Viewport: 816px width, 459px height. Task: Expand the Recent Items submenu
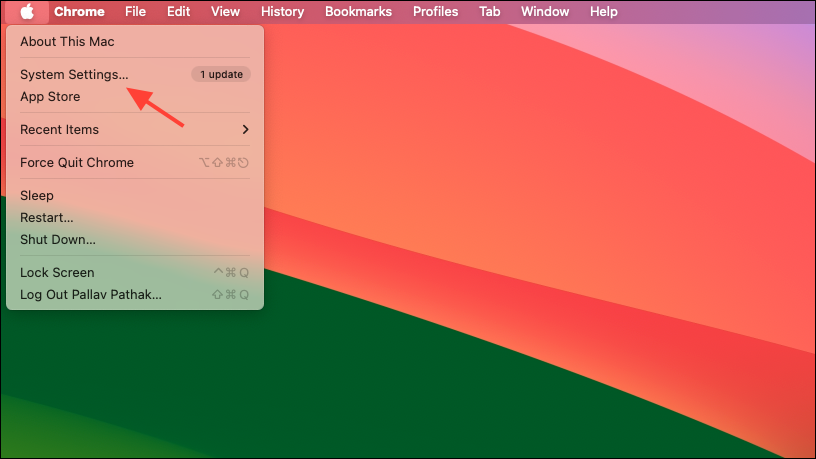(x=135, y=130)
